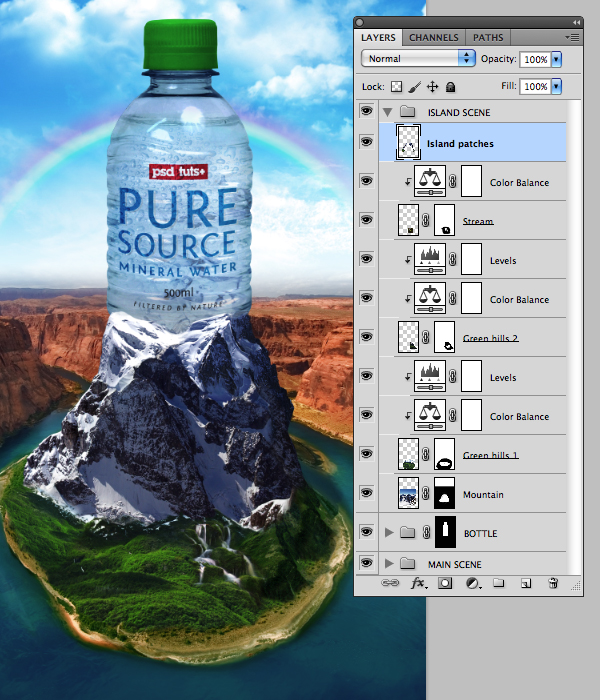The width and height of the screenshot is (600, 700).
Task: Create new fill or adjustment layer icon
Action: [x=473, y=583]
